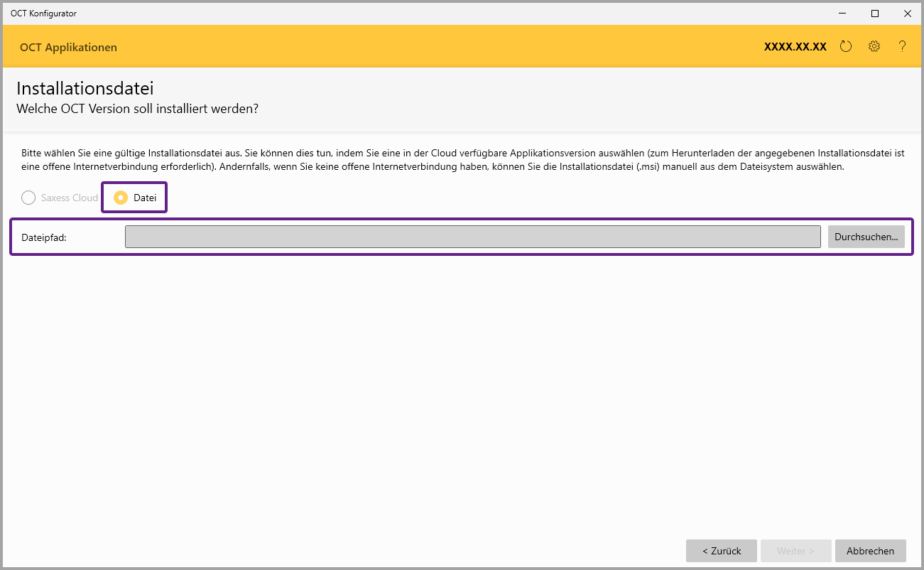Close the OCT Konfigurator window

pyautogui.click(x=908, y=13)
